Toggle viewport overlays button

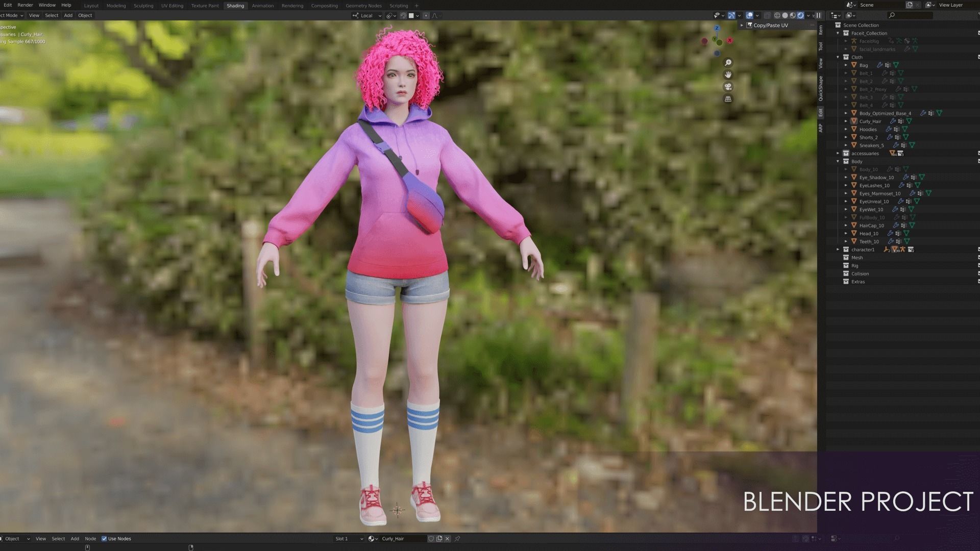[749, 15]
